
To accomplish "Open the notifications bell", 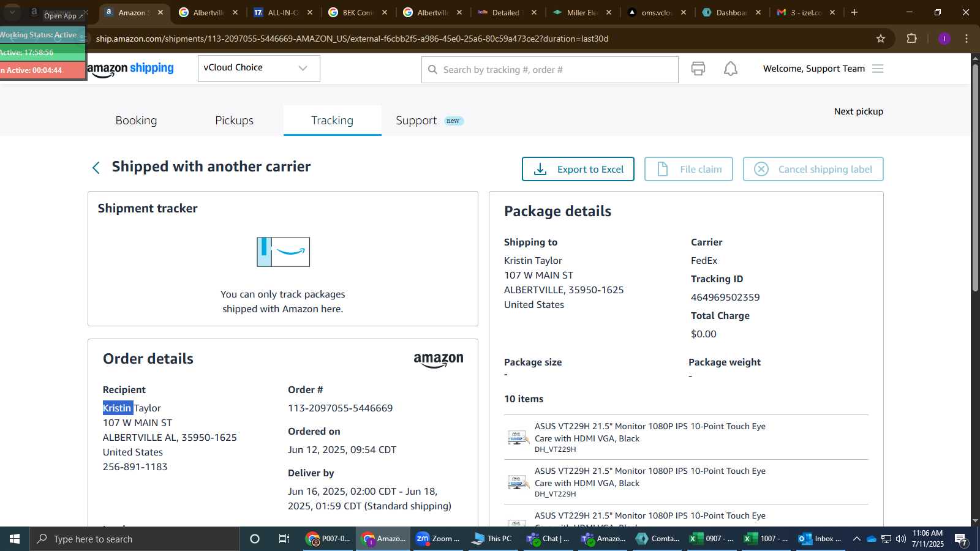I will pyautogui.click(x=731, y=69).
